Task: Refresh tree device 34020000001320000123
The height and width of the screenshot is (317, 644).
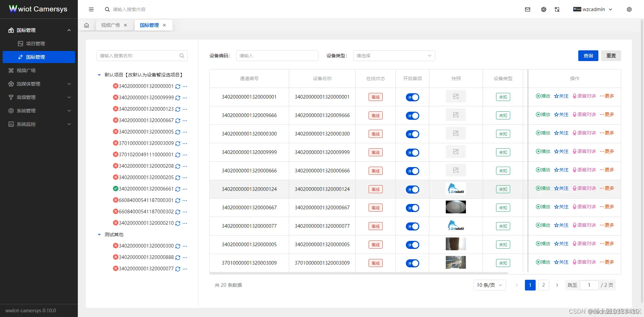Action: pyautogui.click(x=178, y=109)
